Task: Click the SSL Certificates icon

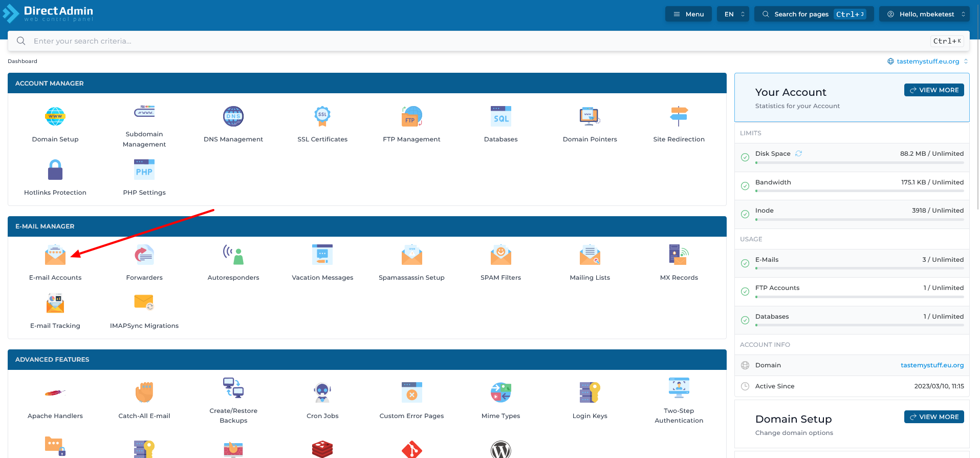Action: click(x=322, y=117)
